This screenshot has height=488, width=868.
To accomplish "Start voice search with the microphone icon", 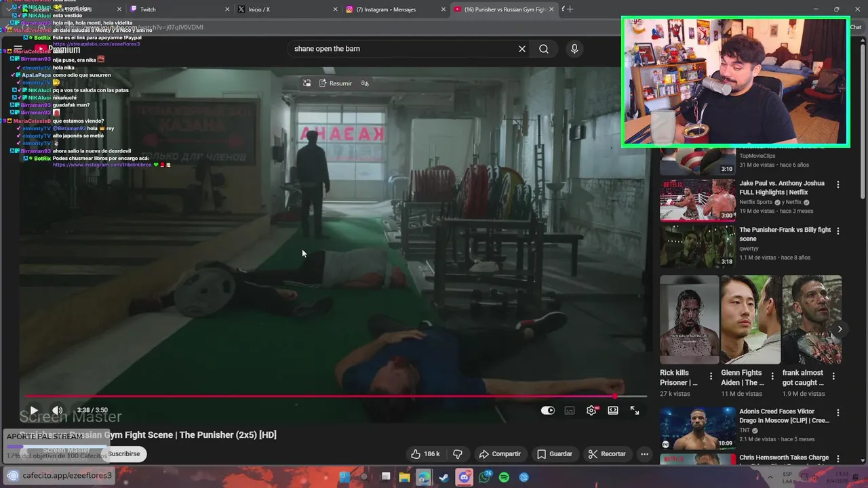I will click(574, 49).
